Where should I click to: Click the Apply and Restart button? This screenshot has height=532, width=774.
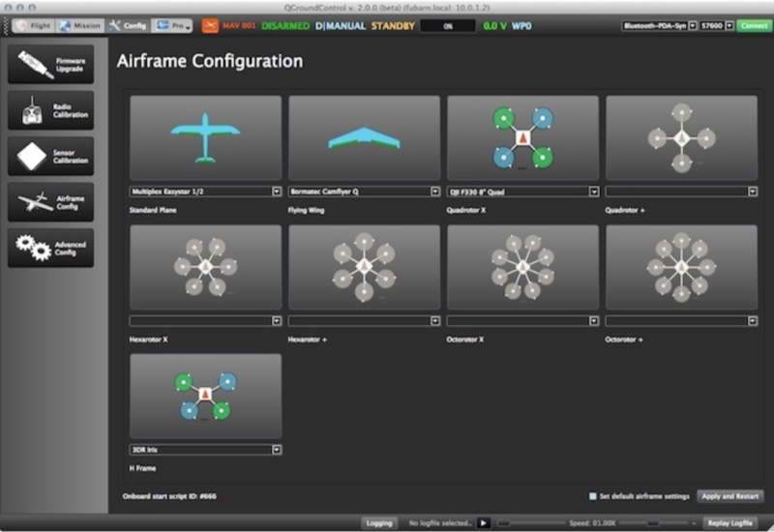730,496
